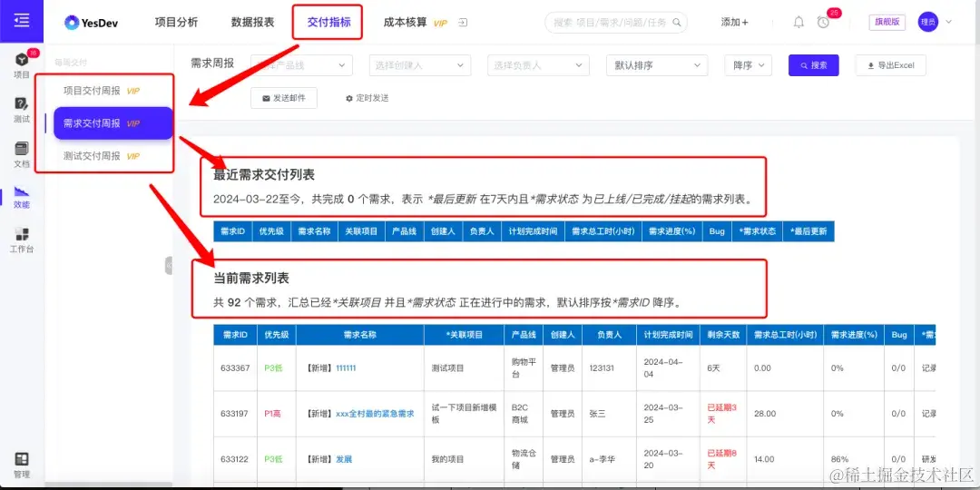This screenshot has width=980, height=490.
Task: Open the 管理 sidebar icon
Action: (21, 465)
